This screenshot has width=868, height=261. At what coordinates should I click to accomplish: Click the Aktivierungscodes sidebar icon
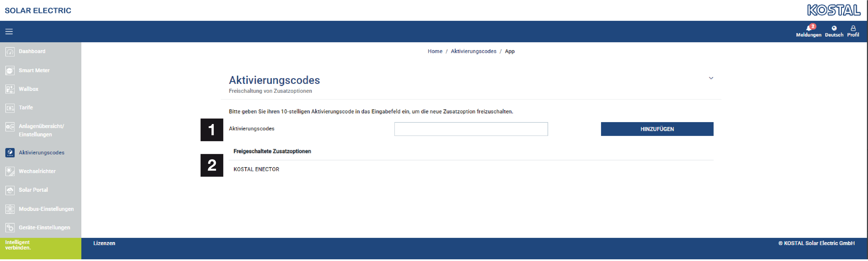[x=10, y=153]
